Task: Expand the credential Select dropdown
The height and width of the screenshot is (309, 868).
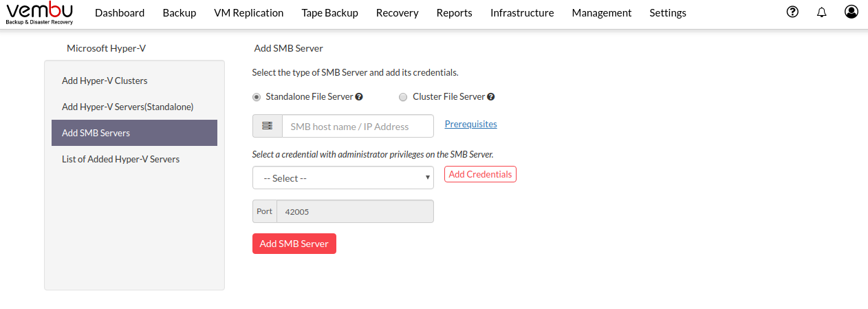Action: click(343, 178)
